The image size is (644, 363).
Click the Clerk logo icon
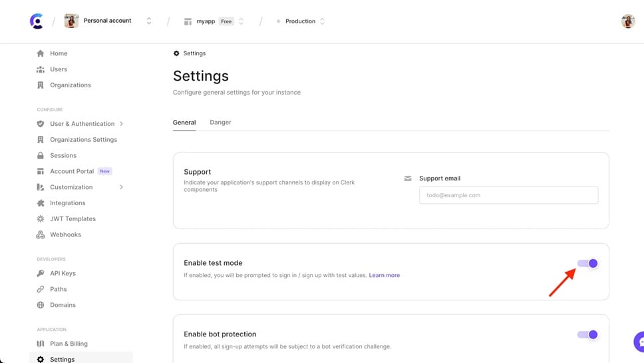point(37,21)
